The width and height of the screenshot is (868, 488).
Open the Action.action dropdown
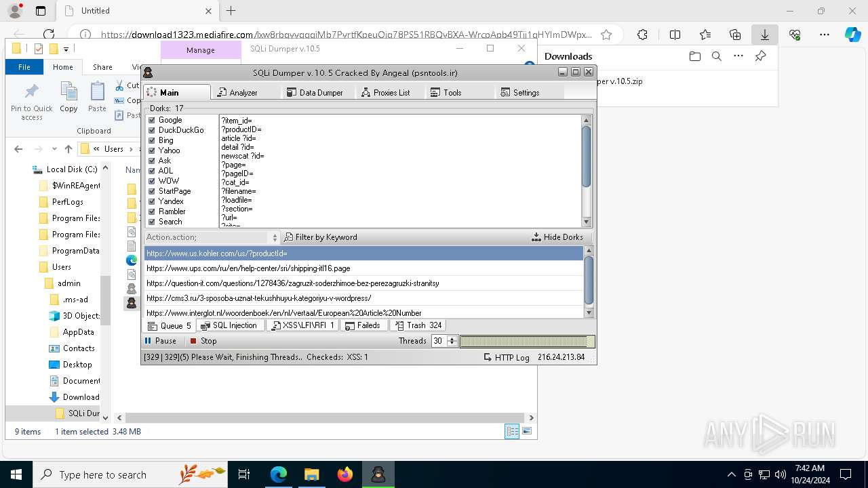pos(212,237)
